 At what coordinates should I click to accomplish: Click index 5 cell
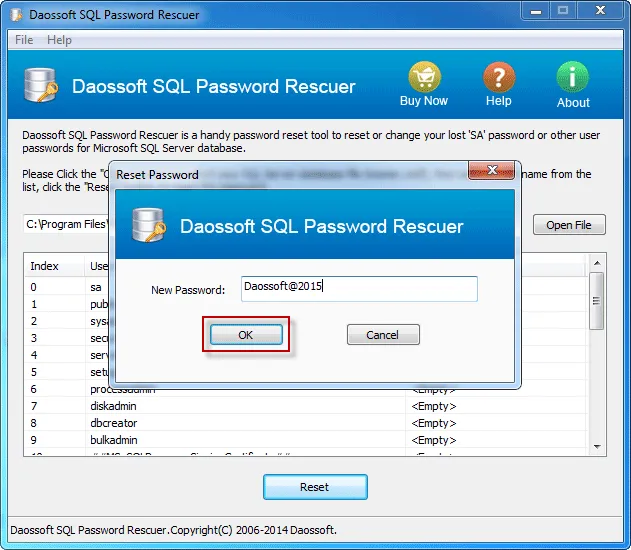pyautogui.click(x=34, y=372)
